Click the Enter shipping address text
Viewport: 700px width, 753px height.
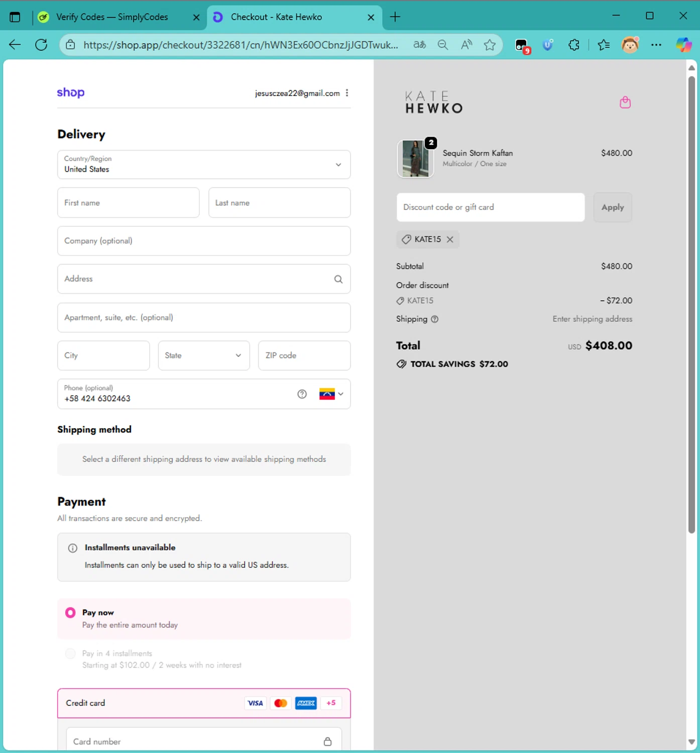pyautogui.click(x=593, y=319)
